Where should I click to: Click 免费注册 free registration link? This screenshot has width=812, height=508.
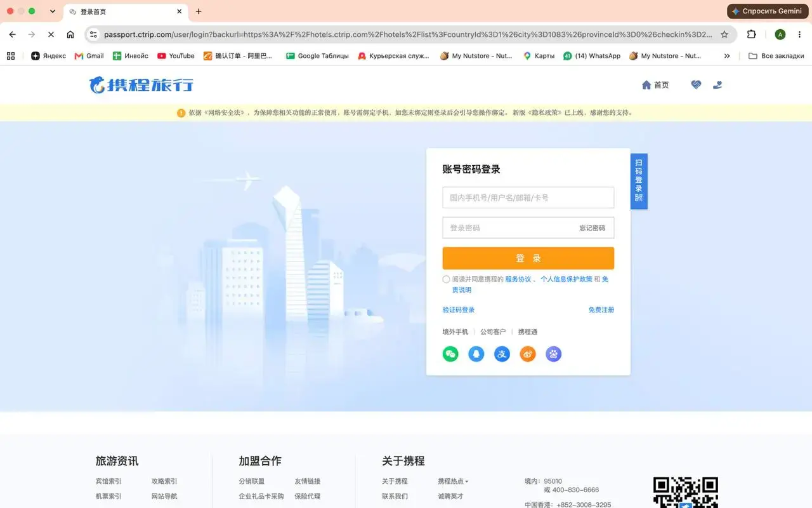point(601,310)
